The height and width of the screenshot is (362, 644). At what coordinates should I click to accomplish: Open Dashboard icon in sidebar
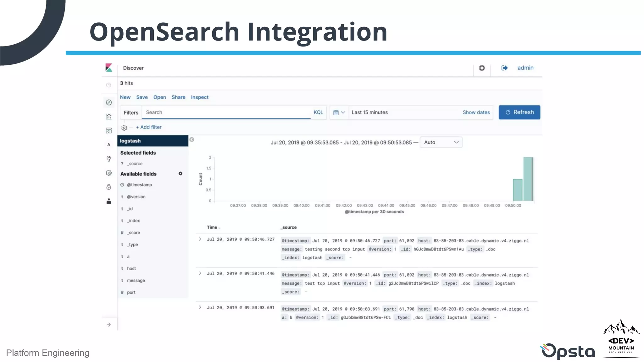coord(108,130)
